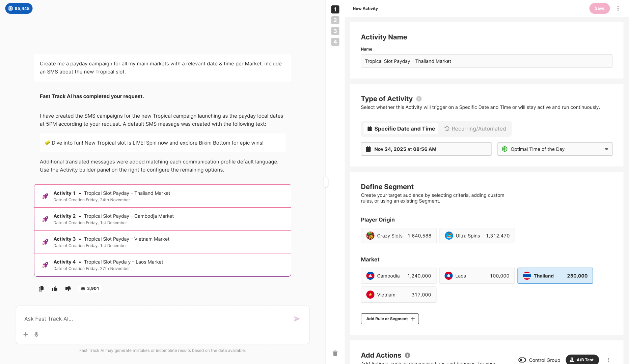Switch to the Recurring/Automated tab
629x364 pixels.
(x=475, y=128)
